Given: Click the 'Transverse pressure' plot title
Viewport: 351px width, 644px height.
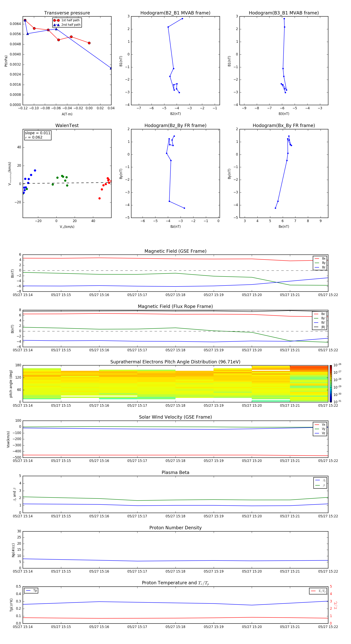Looking at the screenshot, I should pos(67,13).
